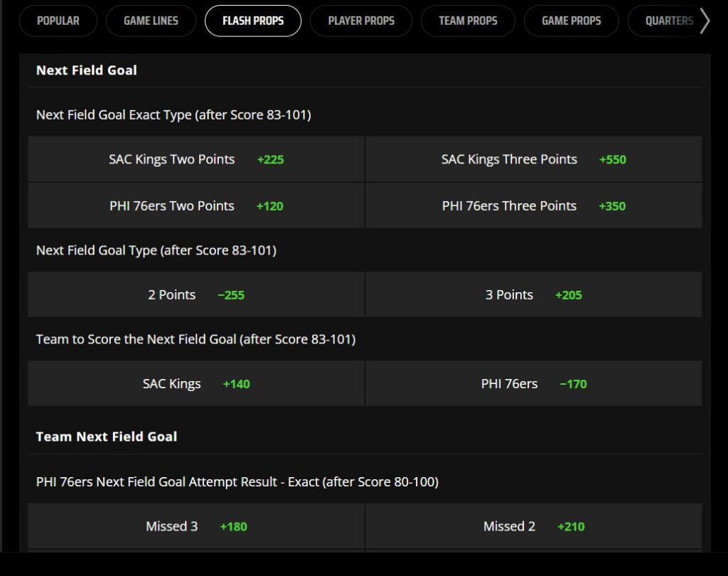Select 2 Points at -255
The image size is (728, 576).
[196, 295]
